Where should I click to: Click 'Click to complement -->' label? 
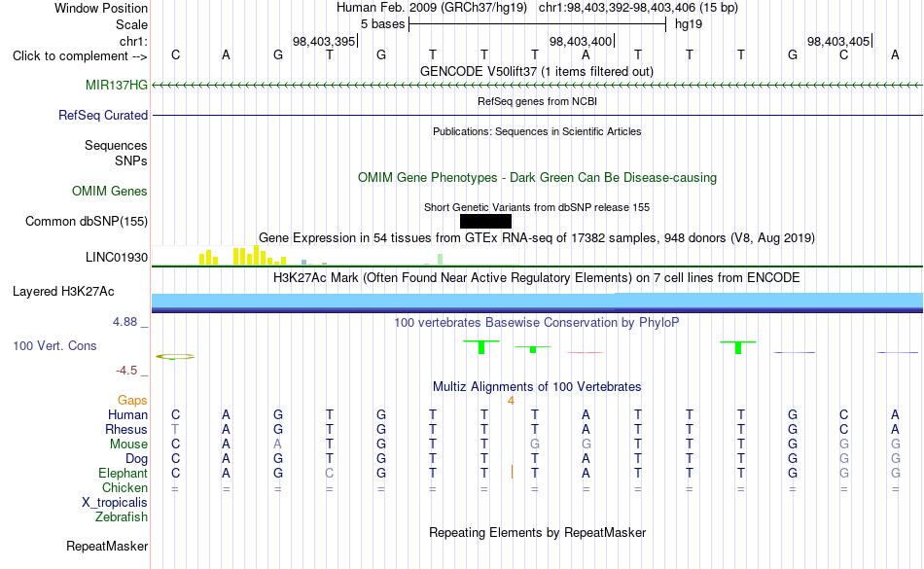(x=80, y=56)
